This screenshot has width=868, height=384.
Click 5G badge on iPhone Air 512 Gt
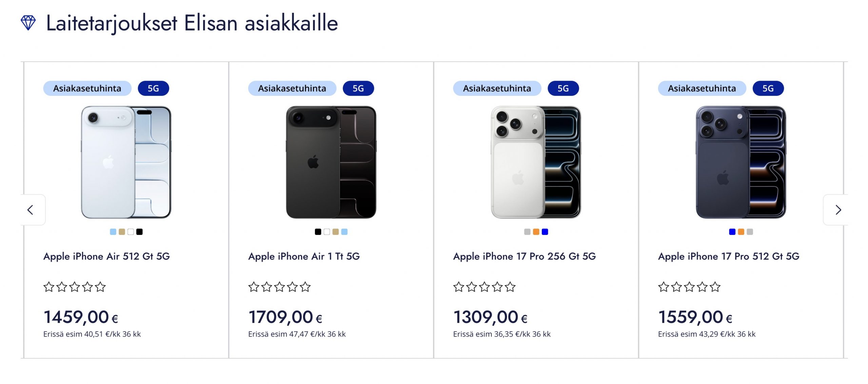coord(153,88)
